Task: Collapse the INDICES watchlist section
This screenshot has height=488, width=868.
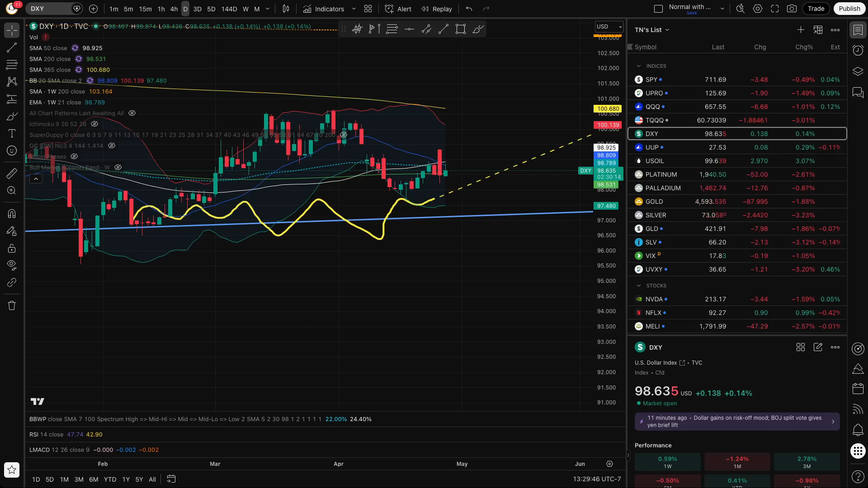Action: [x=638, y=66]
